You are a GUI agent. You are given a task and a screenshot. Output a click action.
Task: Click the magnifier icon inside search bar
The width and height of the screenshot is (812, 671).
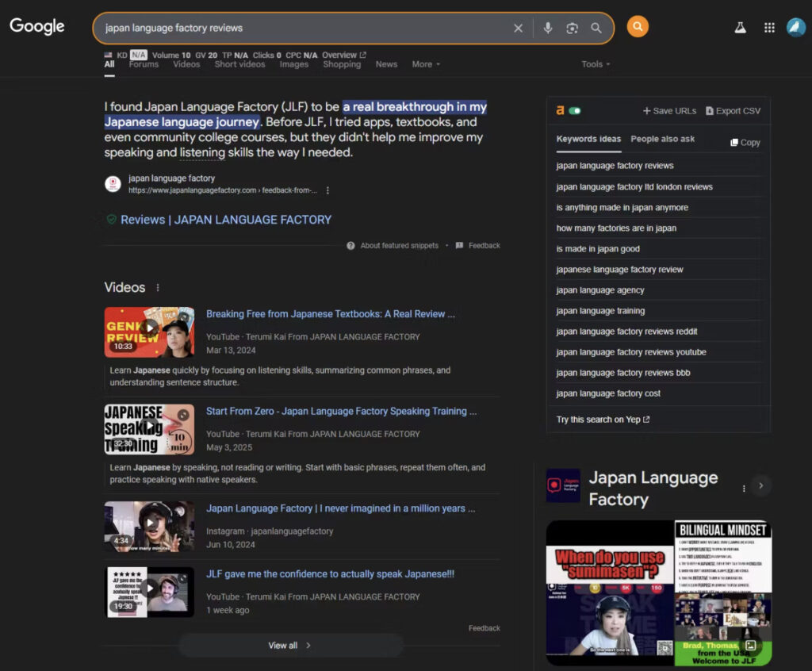point(596,28)
